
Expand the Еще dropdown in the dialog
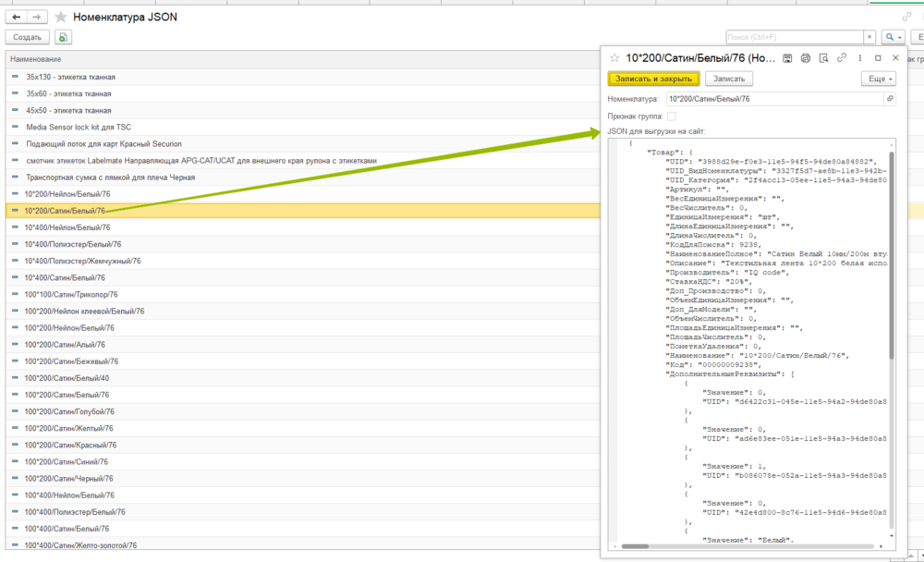pyautogui.click(x=877, y=79)
